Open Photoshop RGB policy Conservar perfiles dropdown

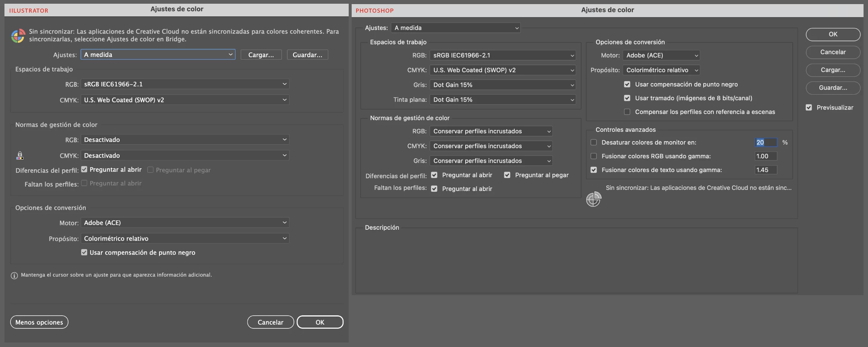click(491, 131)
